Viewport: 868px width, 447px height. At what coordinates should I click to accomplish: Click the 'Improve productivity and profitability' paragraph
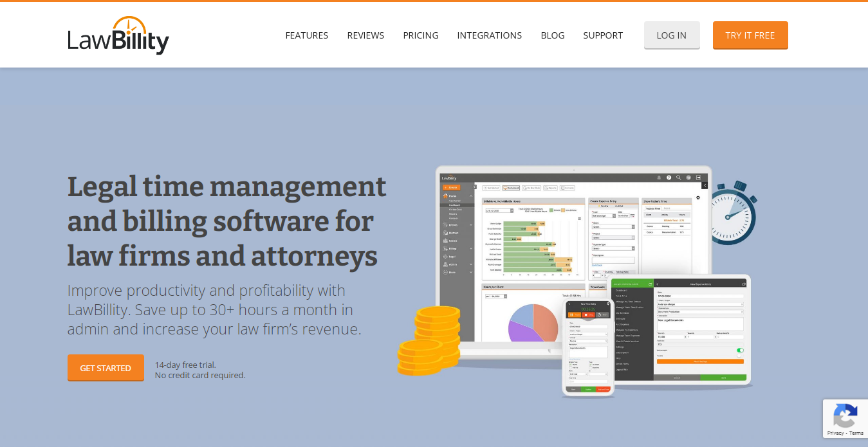214,309
